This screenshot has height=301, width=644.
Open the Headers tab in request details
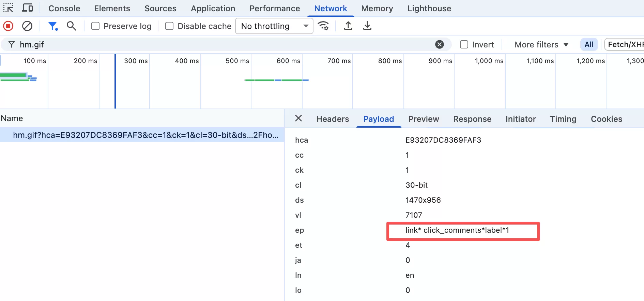point(332,119)
